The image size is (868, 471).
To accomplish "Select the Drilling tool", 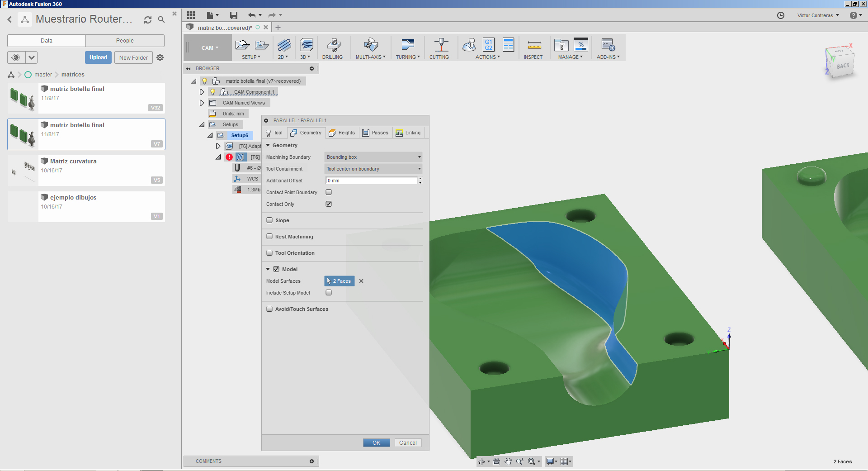I will (x=334, y=45).
